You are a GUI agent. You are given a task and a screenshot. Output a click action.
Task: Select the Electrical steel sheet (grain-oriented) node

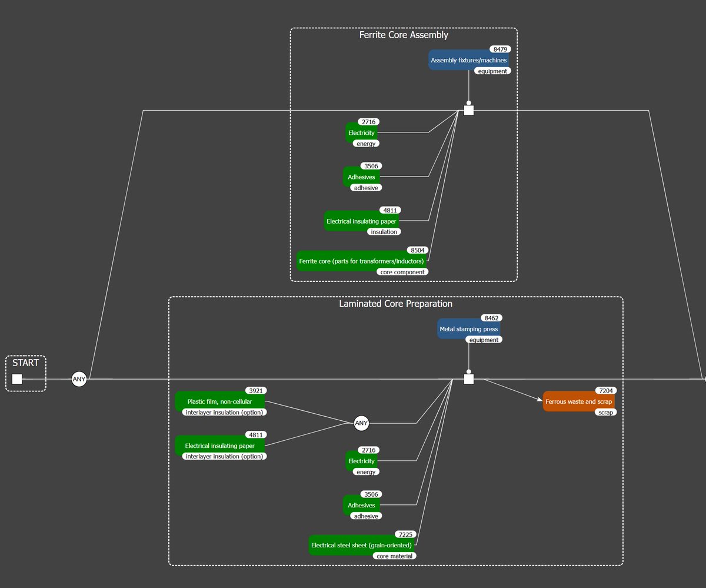pos(361,545)
